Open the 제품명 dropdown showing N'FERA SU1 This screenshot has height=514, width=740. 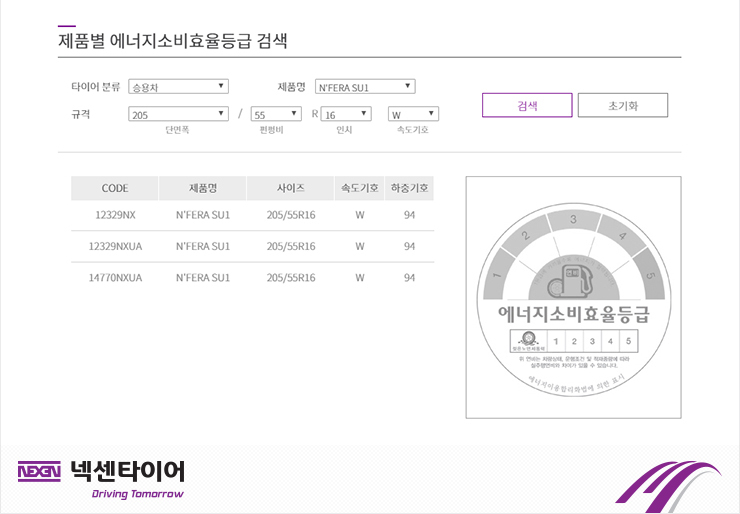click(x=365, y=87)
